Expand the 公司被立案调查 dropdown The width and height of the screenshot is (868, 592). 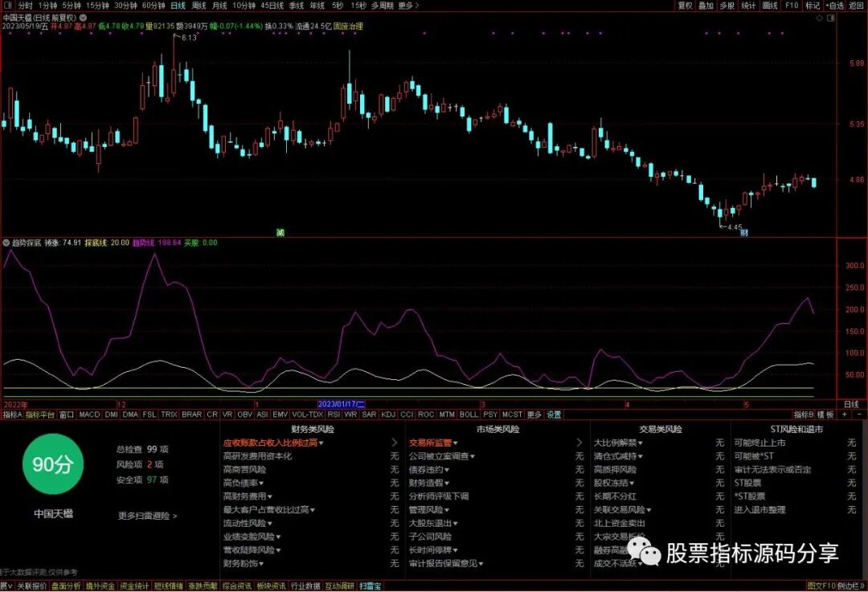click(x=442, y=456)
